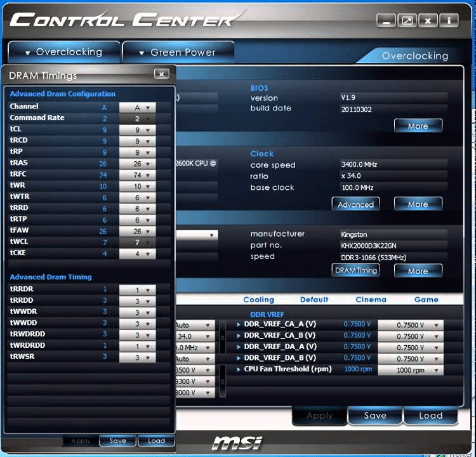Click More button in Clock section
Image resolution: width=476 pixels, height=457 pixels.
(x=418, y=204)
